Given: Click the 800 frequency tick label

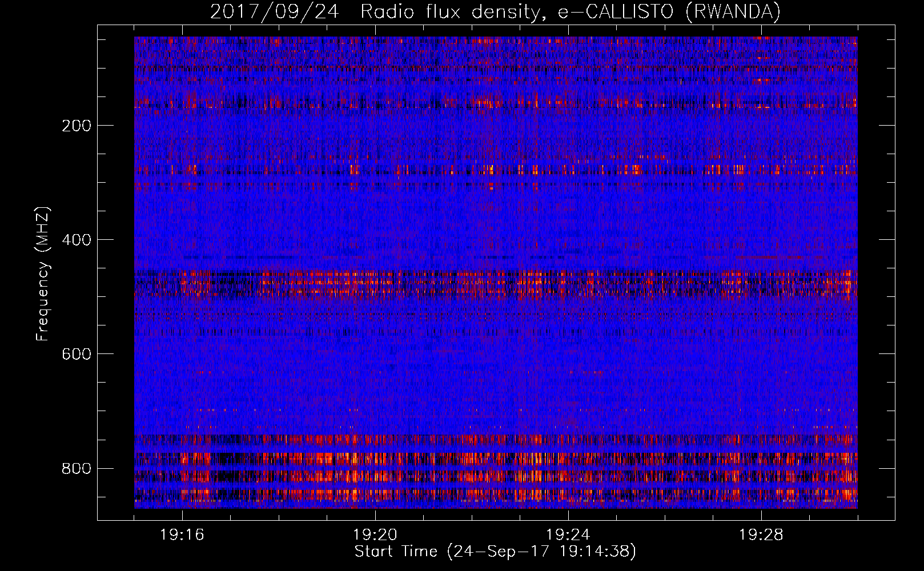Looking at the screenshot, I should tap(77, 469).
